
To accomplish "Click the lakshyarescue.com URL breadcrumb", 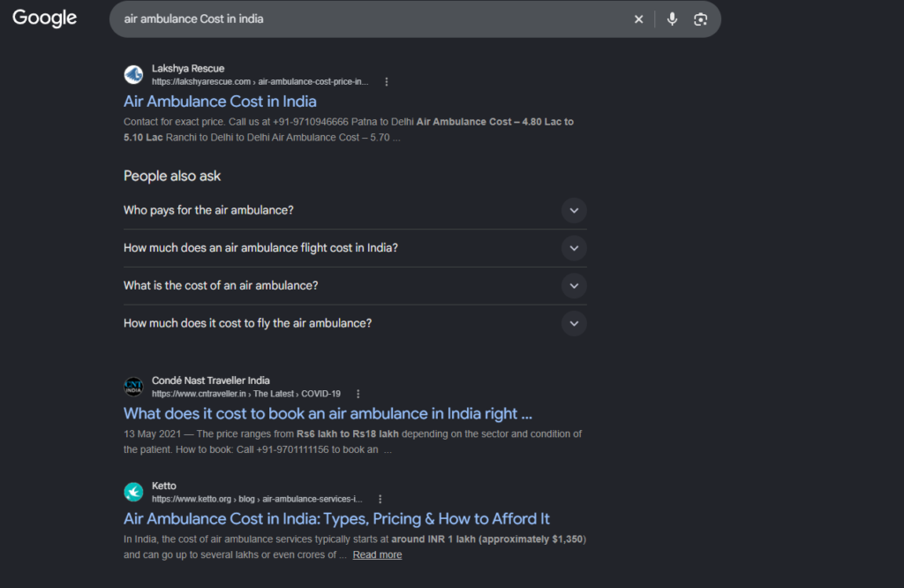I will tap(260, 82).
